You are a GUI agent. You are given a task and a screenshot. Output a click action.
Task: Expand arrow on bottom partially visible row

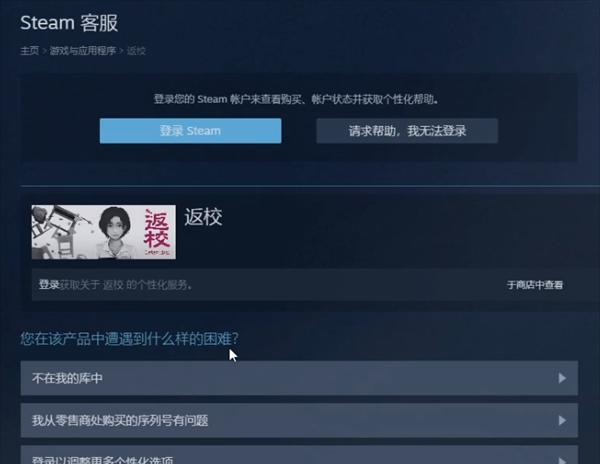point(562,460)
